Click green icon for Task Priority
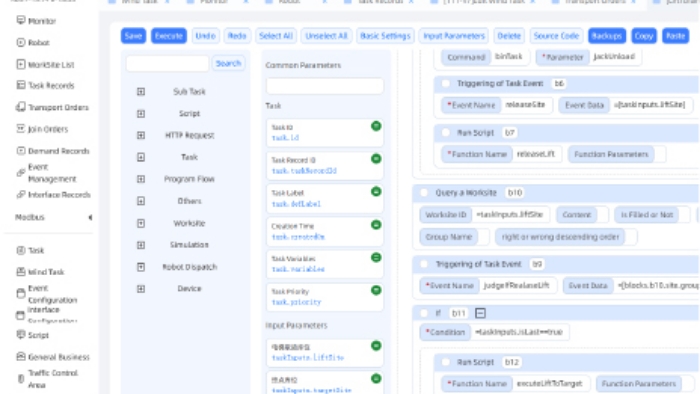The height and width of the screenshot is (394, 700). pyautogui.click(x=376, y=290)
